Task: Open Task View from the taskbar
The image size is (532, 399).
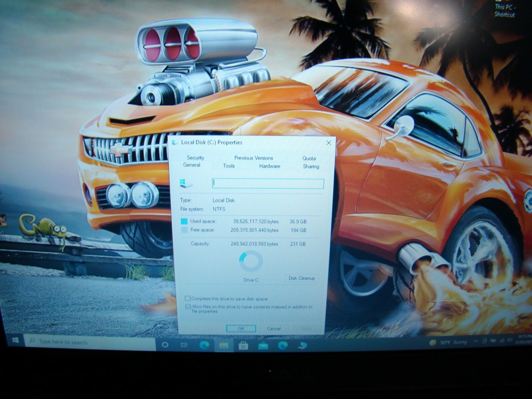Action: pyautogui.click(x=184, y=345)
